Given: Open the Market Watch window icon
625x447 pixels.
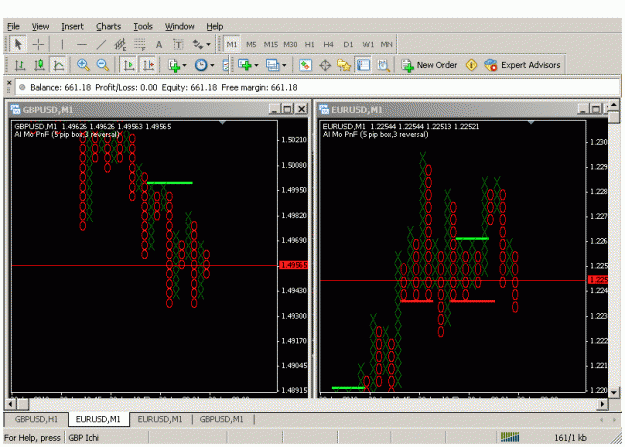Looking at the screenshot, I should pos(305,65).
